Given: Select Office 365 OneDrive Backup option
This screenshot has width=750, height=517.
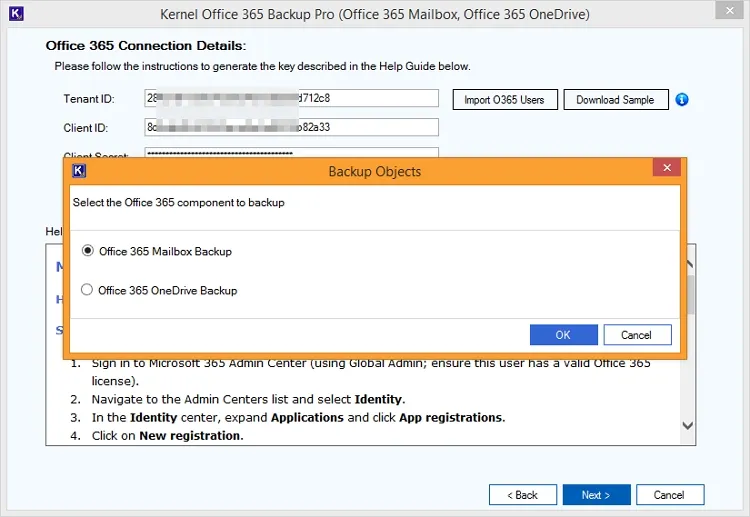Looking at the screenshot, I should [159, 290].
